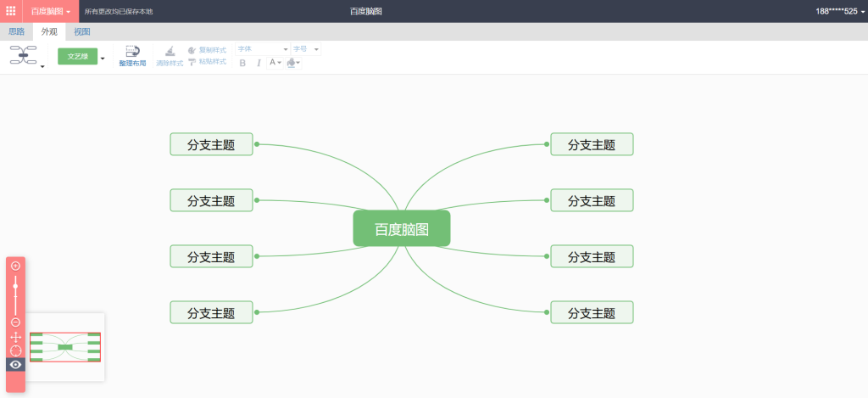Zoom out with the minus circle icon
This screenshot has height=398, width=868.
(x=15, y=322)
